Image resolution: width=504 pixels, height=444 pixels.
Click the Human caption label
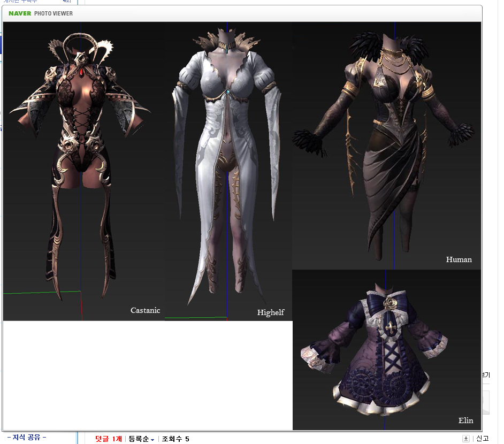(x=459, y=259)
